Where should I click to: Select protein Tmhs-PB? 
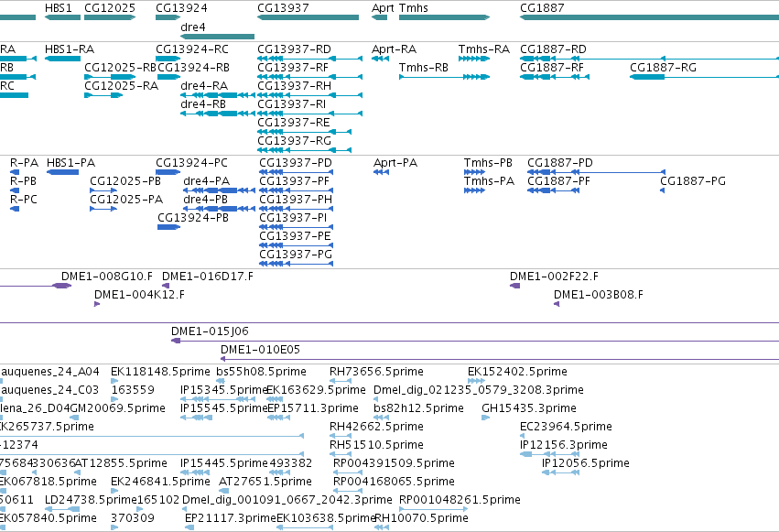(x=474, y=172)
